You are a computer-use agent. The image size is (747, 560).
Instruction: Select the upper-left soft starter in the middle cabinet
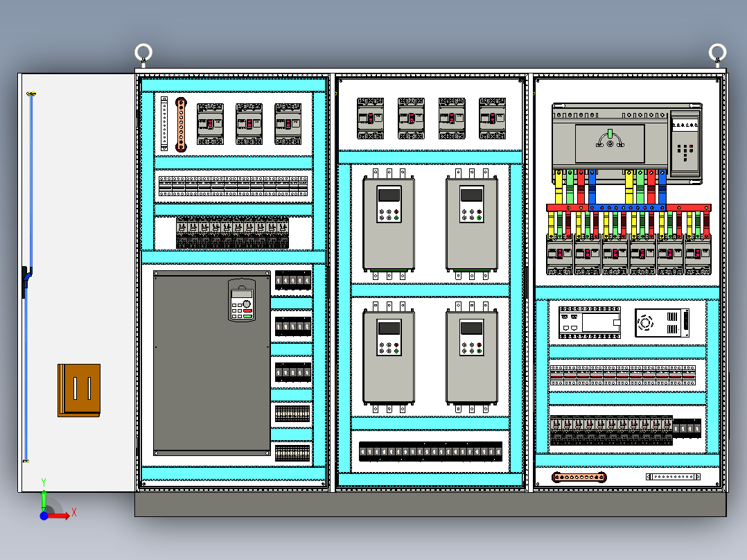[389, 224]
